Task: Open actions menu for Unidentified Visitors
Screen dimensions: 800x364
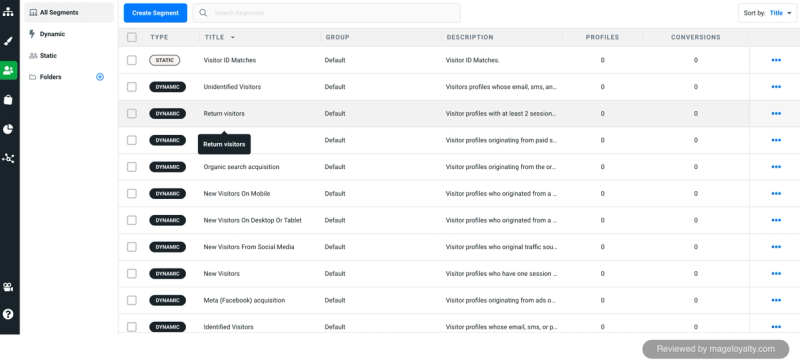Action: pos(776,87)
